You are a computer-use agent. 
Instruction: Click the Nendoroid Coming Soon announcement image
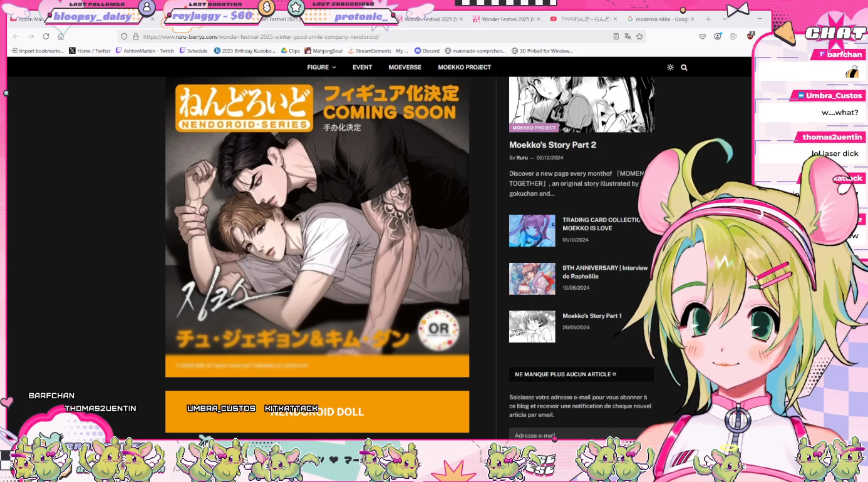click(x=317, y=227)
